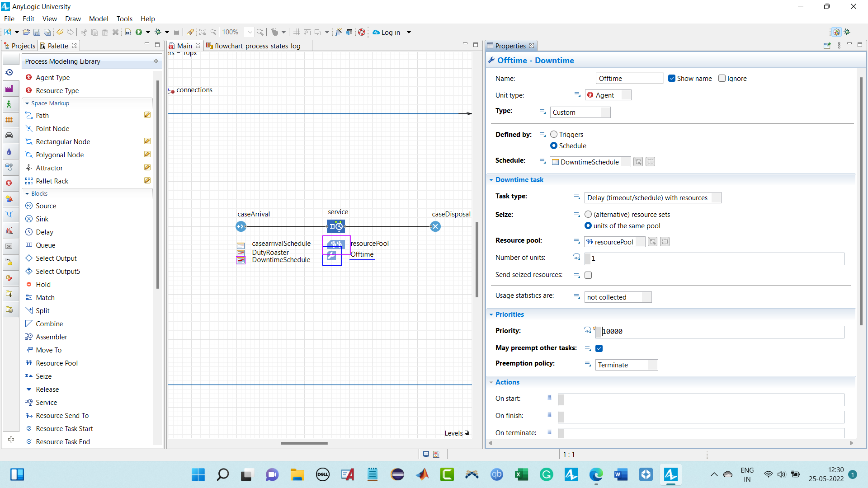Select DowntimeSchedule icon on canvas
The image size is (868, 488).
[x=241, y=260]
